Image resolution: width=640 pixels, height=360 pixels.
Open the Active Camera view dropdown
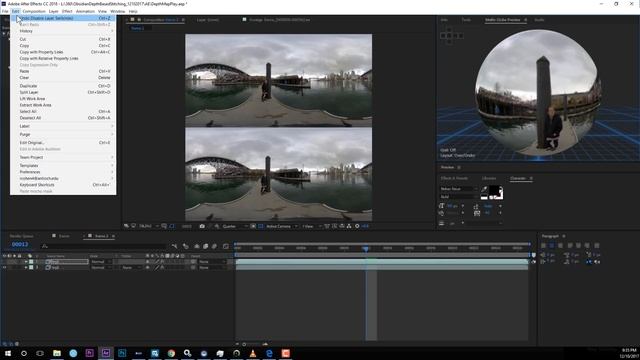[281, 226]
